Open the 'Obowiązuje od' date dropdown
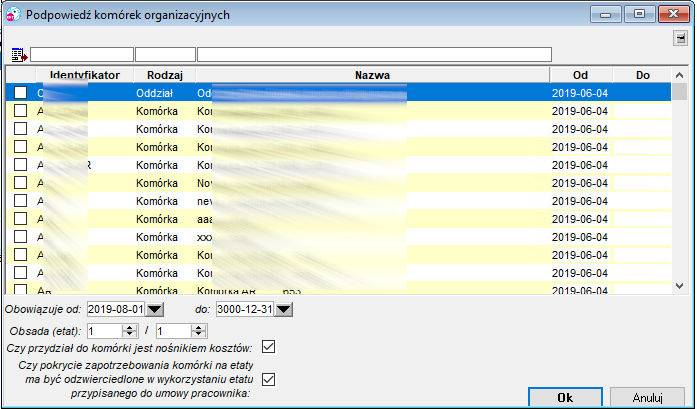 (x=155, y=309)
